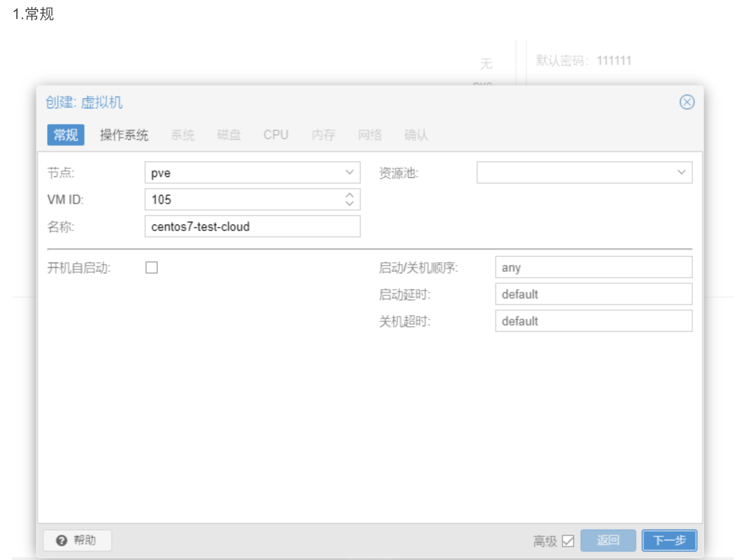Screen dimensions: 741x560
Task: Select the 关机超时 shutdown timeout field
Action: [593, 321]
